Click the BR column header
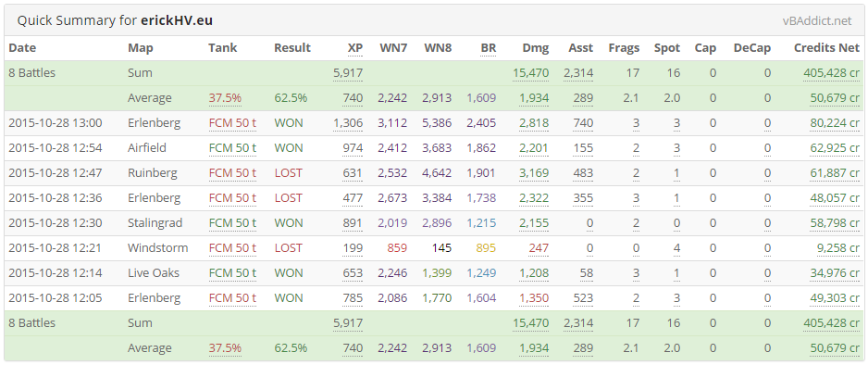Image resolution: width=868 pixels, height=365 pixels. (489, 48)
